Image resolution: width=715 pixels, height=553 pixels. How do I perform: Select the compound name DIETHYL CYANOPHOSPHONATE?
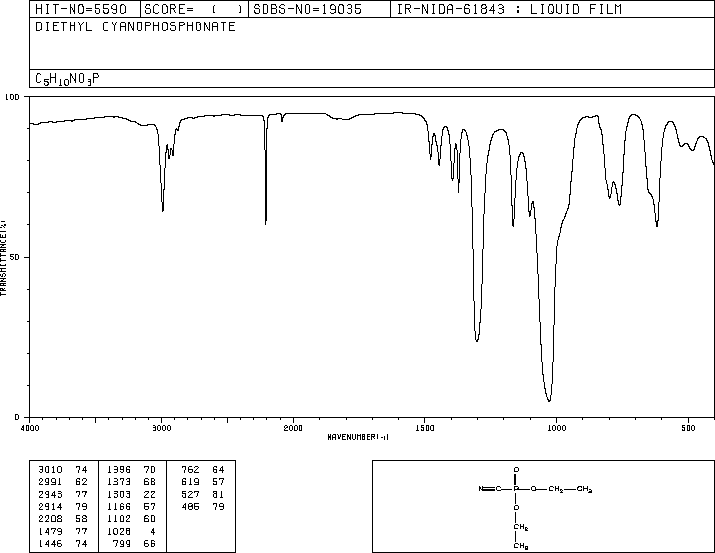tap(135, 26)
